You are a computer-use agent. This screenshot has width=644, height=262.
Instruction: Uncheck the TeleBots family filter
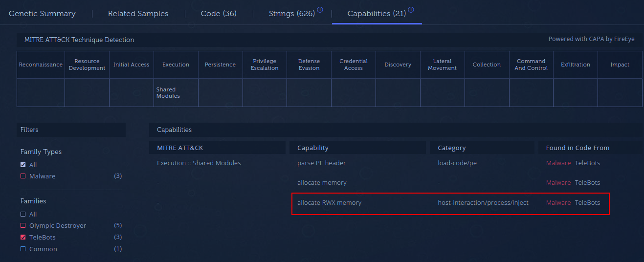(23, 238)
